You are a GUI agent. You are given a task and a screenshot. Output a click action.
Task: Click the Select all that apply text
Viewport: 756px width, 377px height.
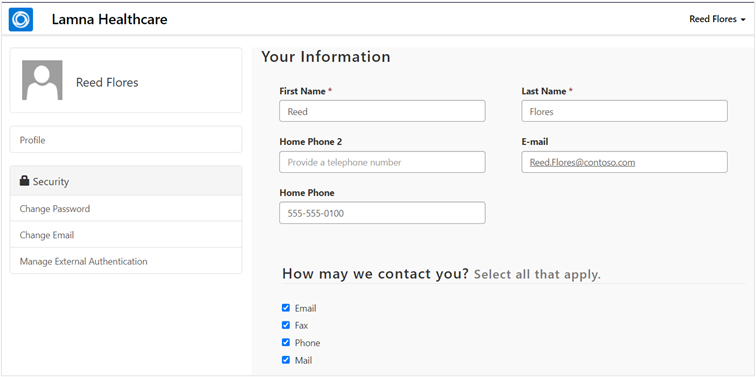pyautogui.click(x=538, y=275)
